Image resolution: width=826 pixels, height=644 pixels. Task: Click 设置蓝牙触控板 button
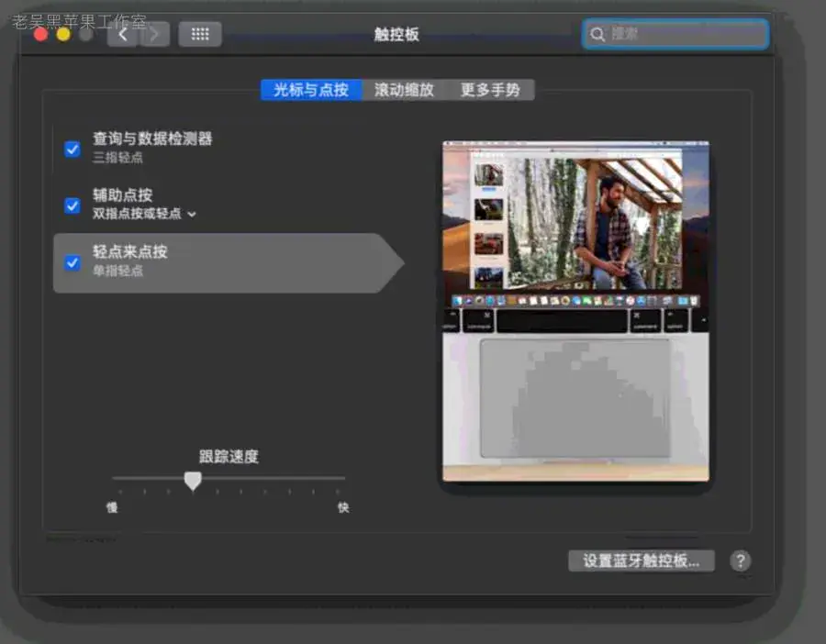pyautogui.click(x=642, y=561)
